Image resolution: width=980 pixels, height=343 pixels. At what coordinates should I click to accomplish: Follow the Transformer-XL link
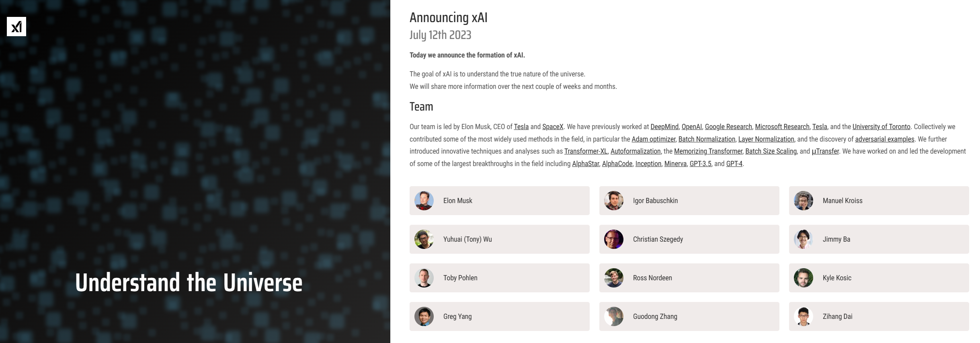point(586,151)
